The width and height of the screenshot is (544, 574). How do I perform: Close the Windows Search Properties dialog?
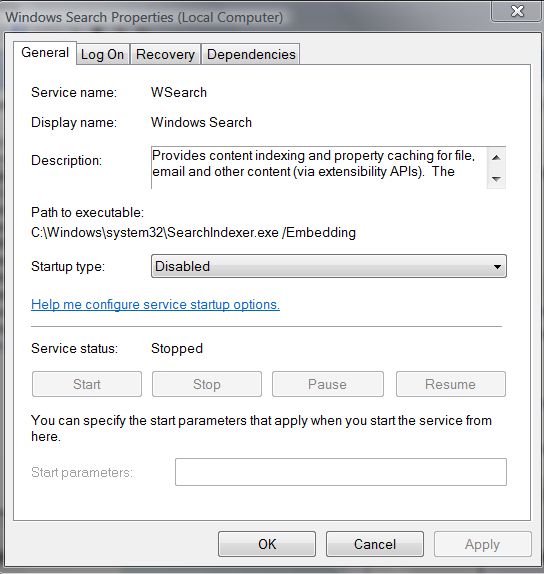[517, 11]
